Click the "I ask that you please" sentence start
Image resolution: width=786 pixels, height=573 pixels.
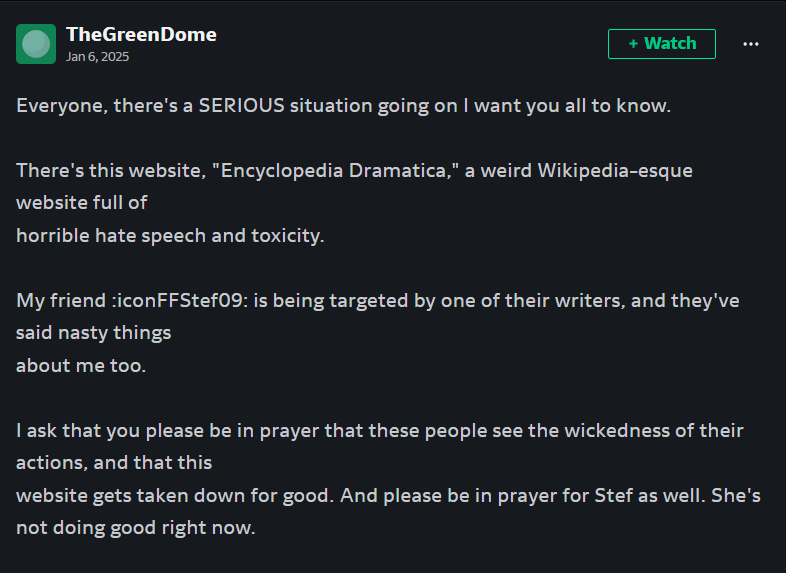click(101, 431)
